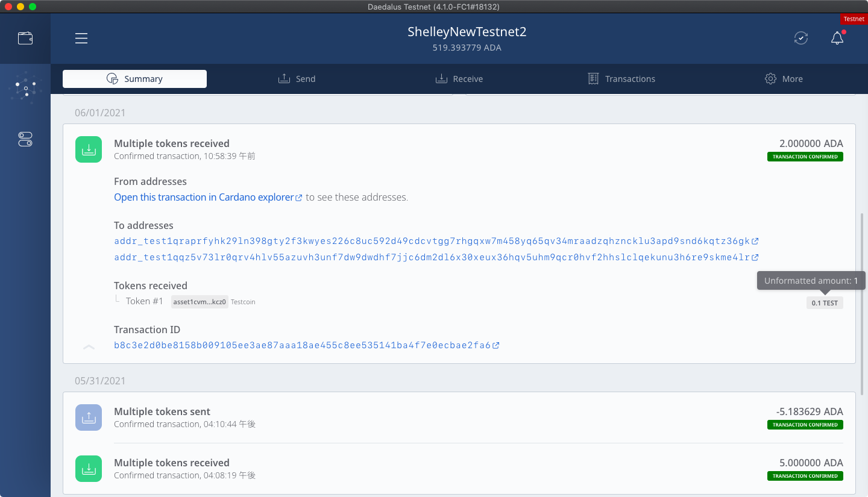Viewport: 868px width, 497px height.
Task: Collapse the expanded transaction details arrow
Action: pos(89,347)
